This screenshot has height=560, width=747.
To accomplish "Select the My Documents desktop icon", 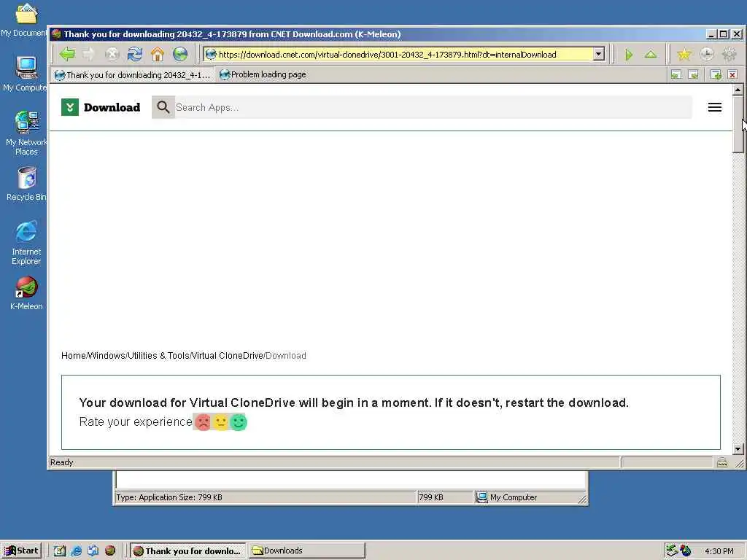I will (x=24, y=20).
